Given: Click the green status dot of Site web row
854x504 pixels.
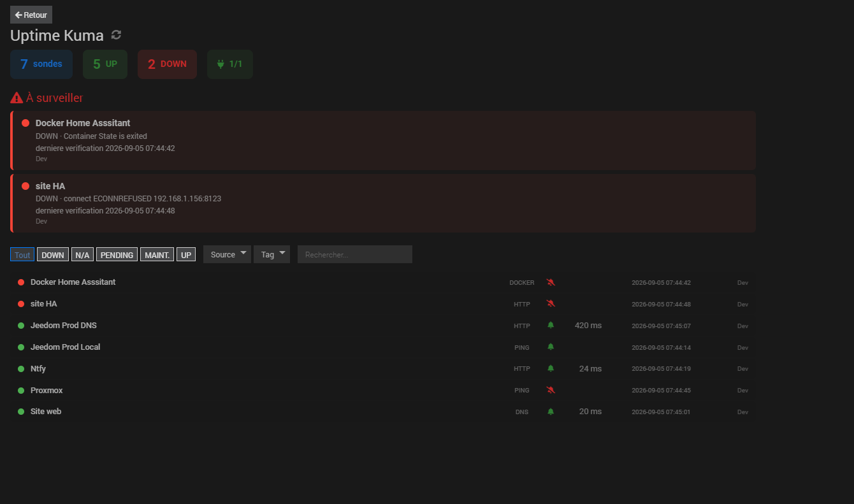Looking at the screenshot, I should click(x=21, y=412).
